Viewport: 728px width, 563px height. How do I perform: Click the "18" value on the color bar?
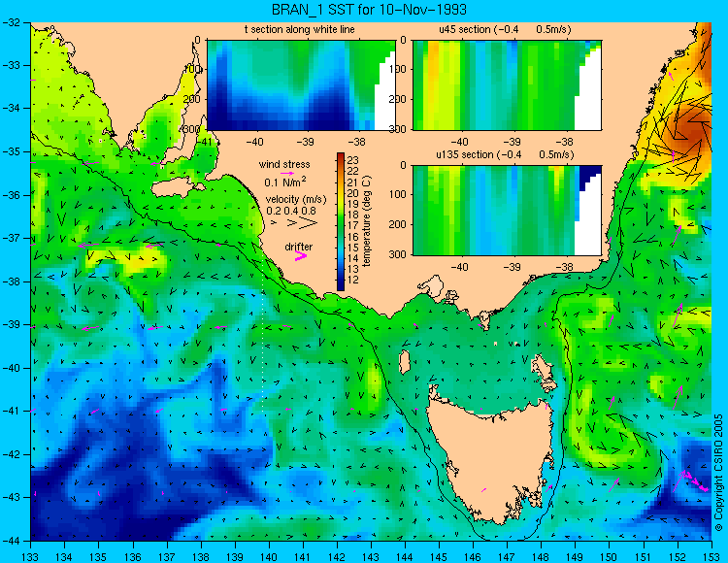pos(353,215)
